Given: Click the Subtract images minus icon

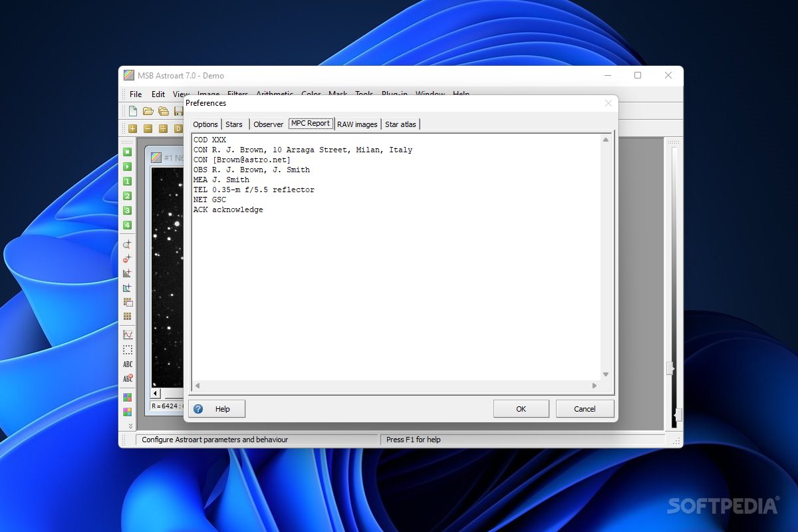Looking at the screenshot, I should pyautogui.click(x=148, y=129).
